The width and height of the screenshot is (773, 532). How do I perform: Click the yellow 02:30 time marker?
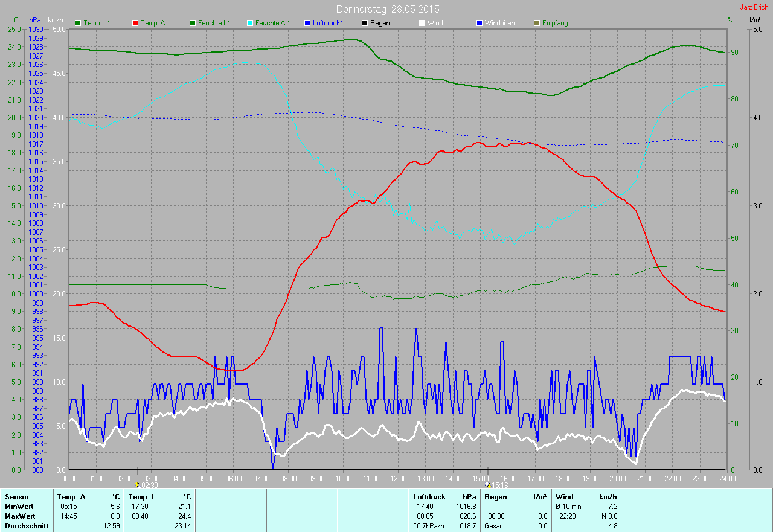(x=138, y=484)
